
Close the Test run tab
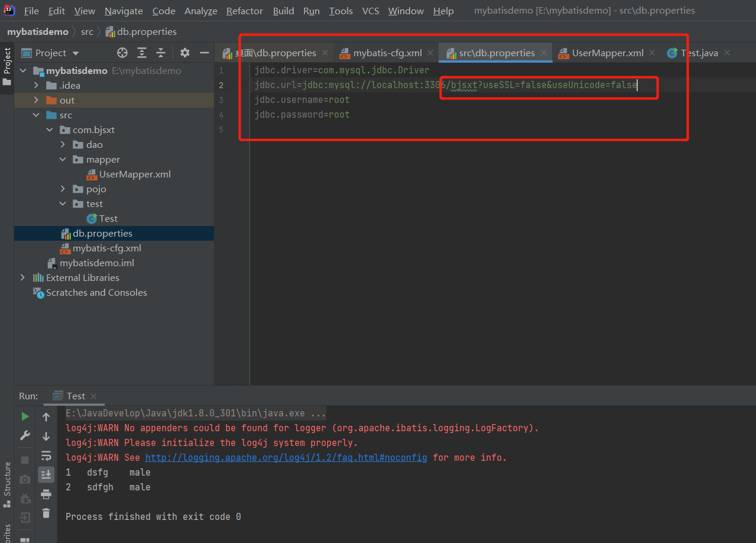pyautogui.click(x=93, y=396)
